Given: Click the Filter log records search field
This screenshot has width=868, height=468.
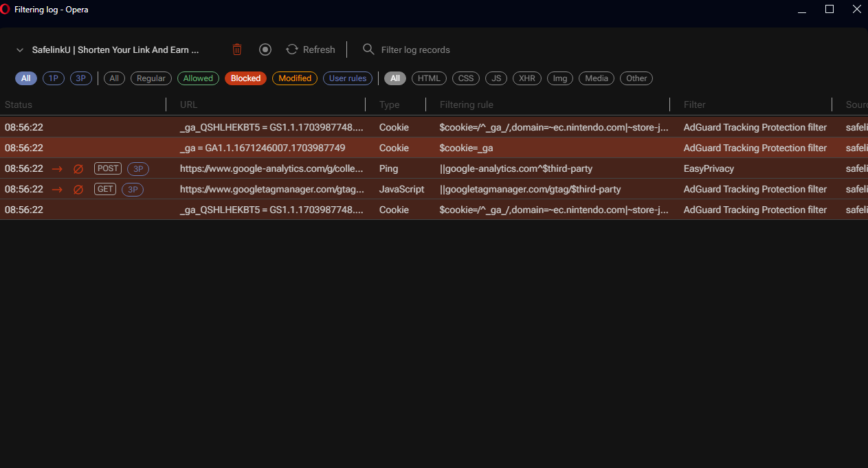Looking at the screenshot, I should [414, 49].
